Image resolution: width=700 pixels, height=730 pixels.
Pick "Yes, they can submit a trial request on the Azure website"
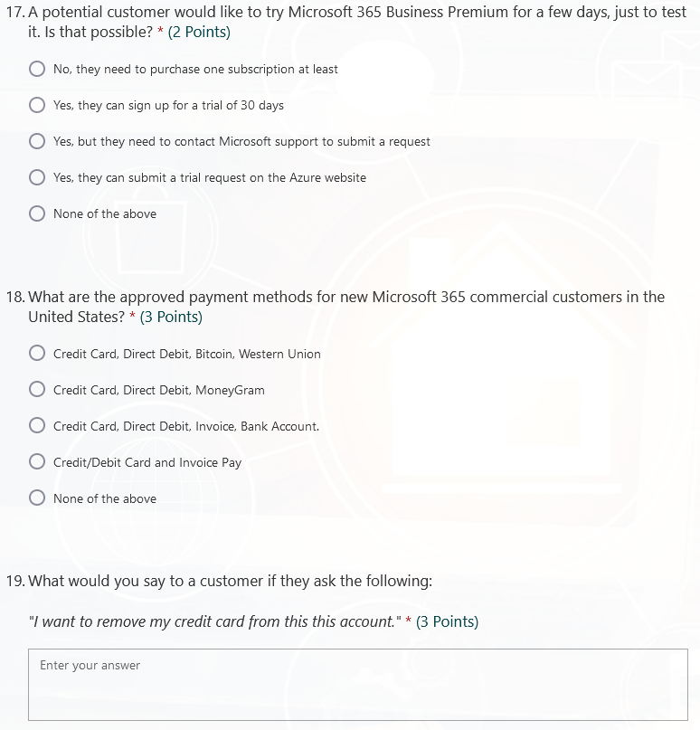click(x=37, y=177)
